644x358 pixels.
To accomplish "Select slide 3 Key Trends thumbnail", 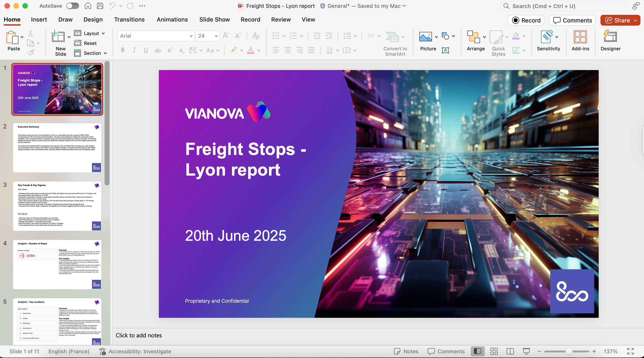I will 57,206.
